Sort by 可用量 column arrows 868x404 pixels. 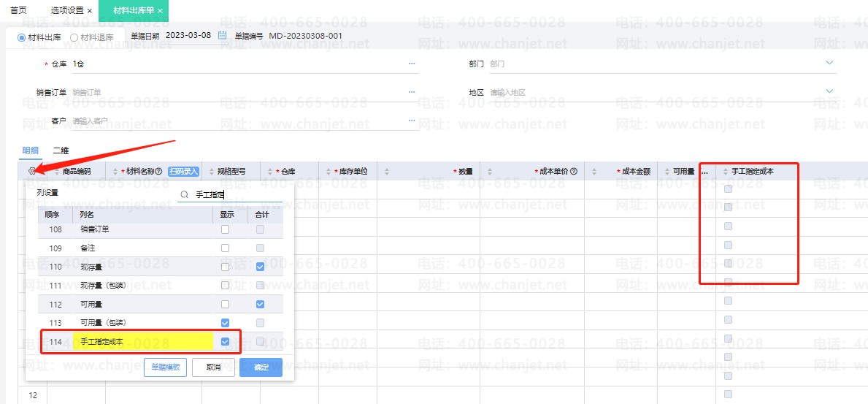click(x=667, y=172)
